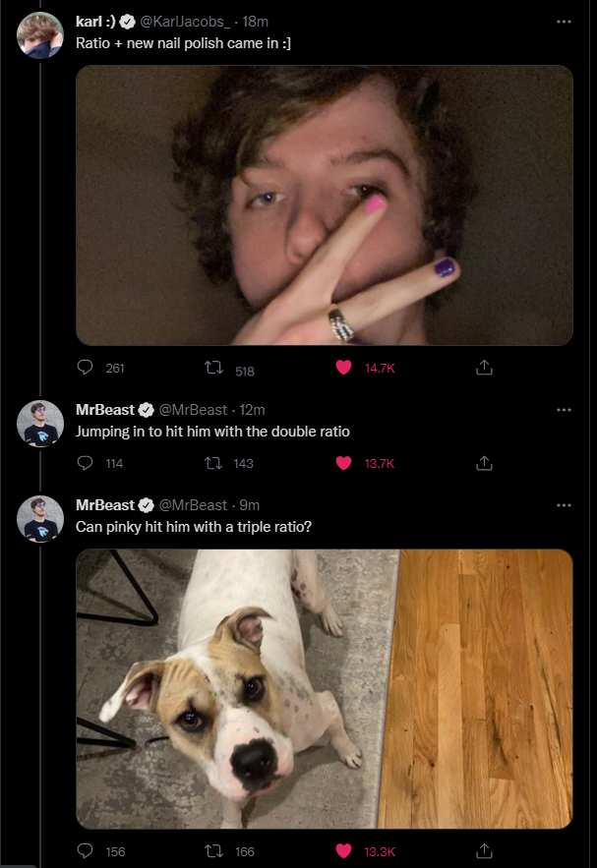Reply to karl's nail polish tweet
This screenshot has height=868, width=597.
(x=86, y=368)
